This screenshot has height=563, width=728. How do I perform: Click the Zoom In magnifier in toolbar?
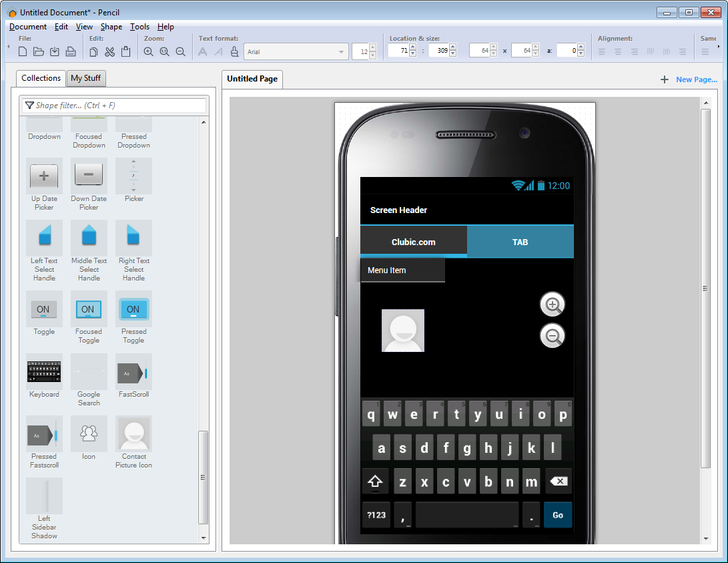click(149, 51)
